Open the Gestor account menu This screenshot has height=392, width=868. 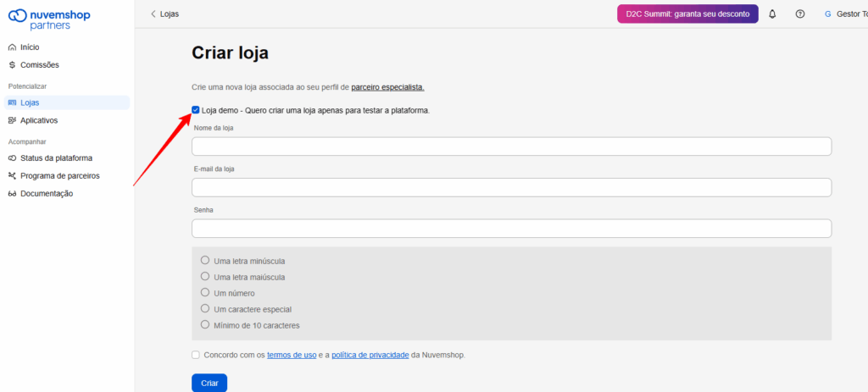pyautogui.click(x=843, y=14)
